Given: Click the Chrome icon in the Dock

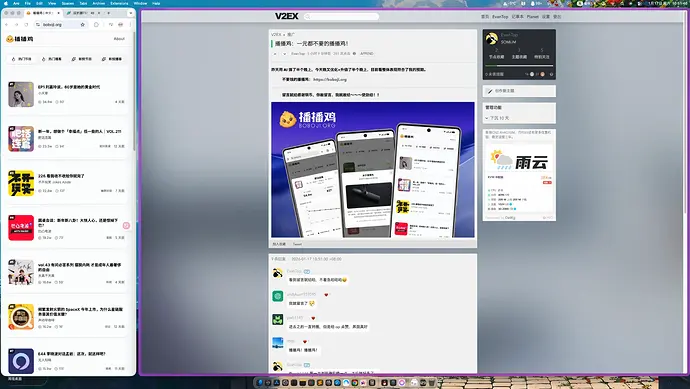Looking at the screenshot, I should click(355, 383).
